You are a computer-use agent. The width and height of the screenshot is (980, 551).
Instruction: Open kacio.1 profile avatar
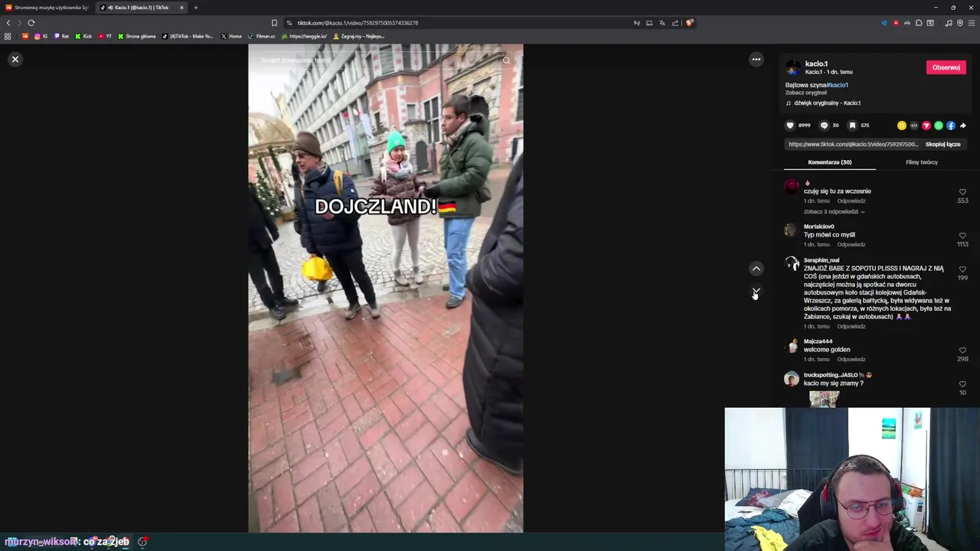pyautogui.click(x=793, y=67)
